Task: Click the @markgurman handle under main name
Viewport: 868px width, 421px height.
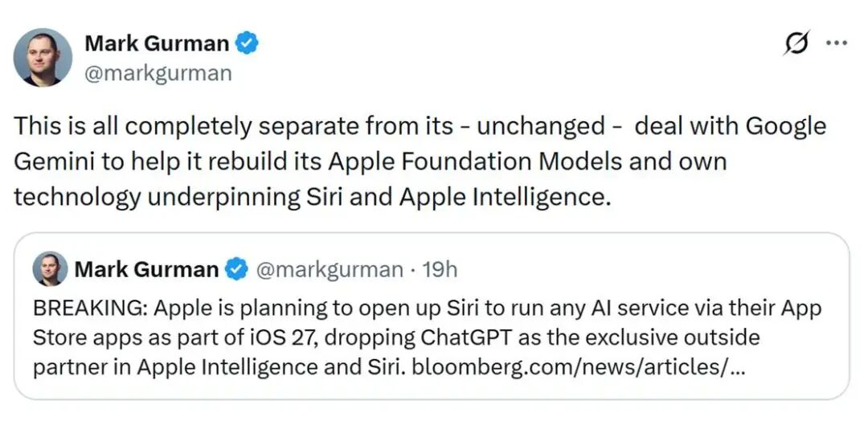Action: [x=158, y=73]
